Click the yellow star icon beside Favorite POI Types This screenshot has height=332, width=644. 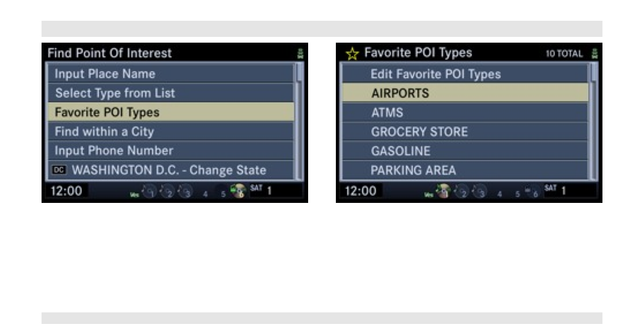pos(352,54)
